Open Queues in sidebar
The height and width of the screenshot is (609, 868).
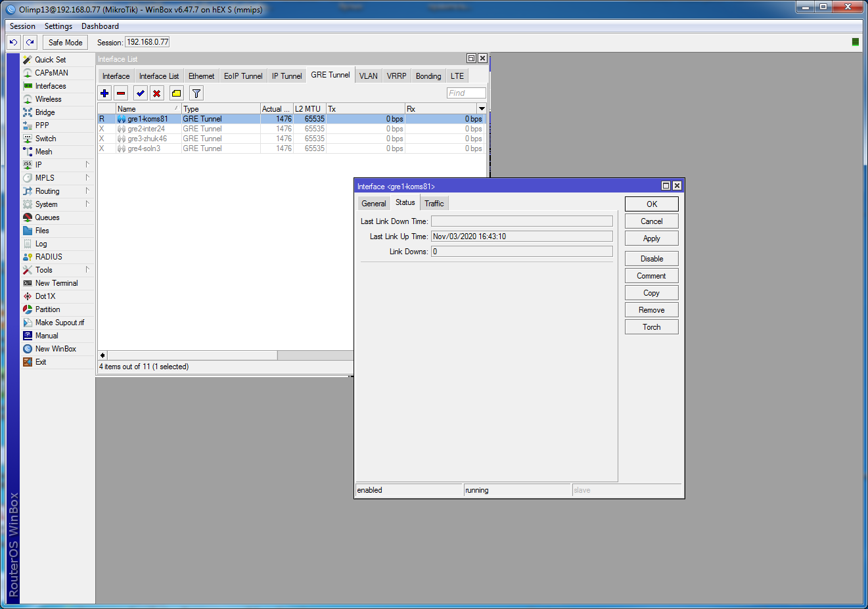click(x=58, y=217)
